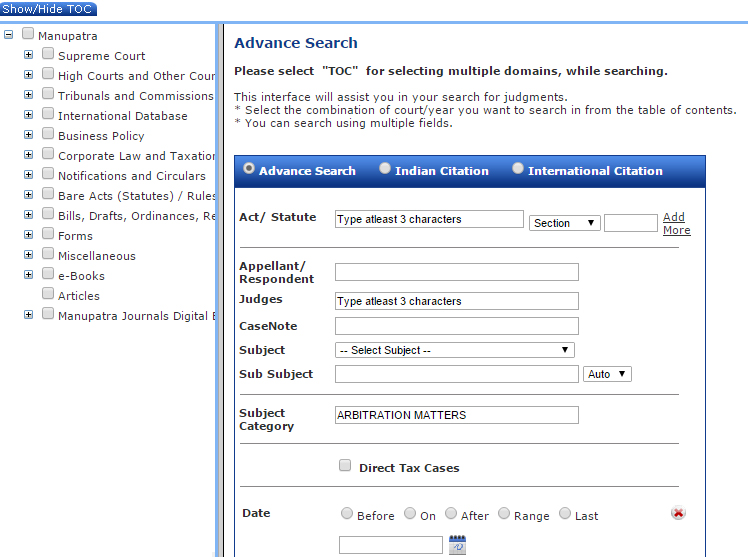
Task: Select the Articles tree label
Action: pyautogui.click(x=79, y=296)
